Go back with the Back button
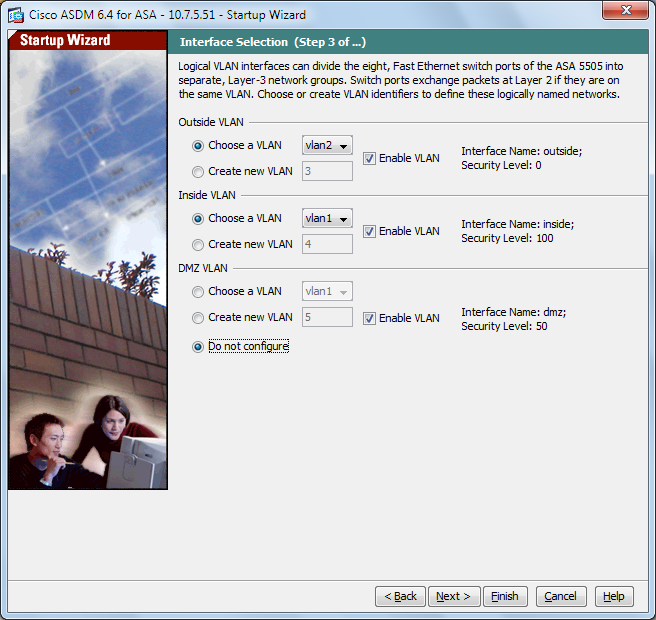 pos(400,596)
